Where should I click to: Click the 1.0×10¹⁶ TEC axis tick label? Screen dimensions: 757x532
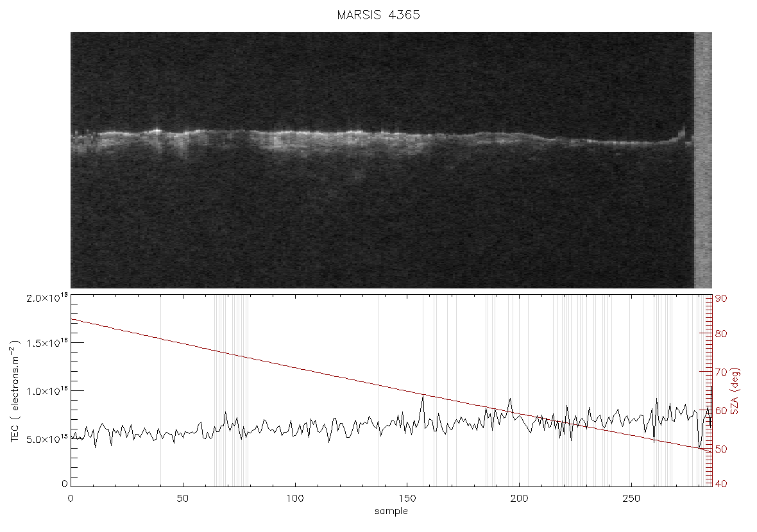click(x=46, y=391)
